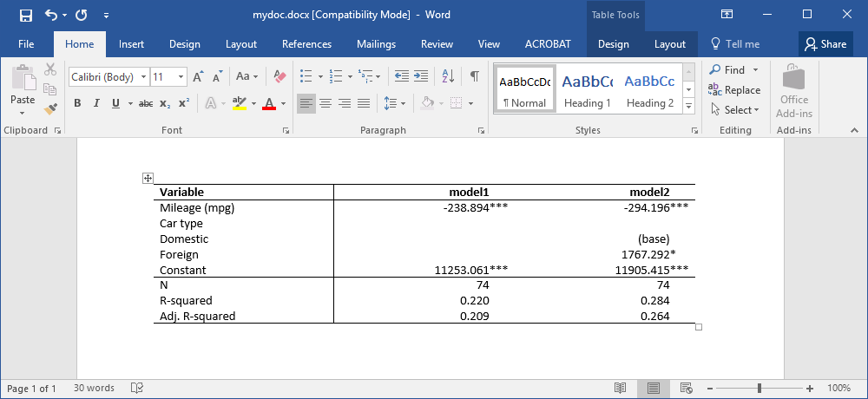Image resolution: width=868 pixels, height=399 pixels.
Task: Click the Read Mode view icon
Action: tap(621, 388)
